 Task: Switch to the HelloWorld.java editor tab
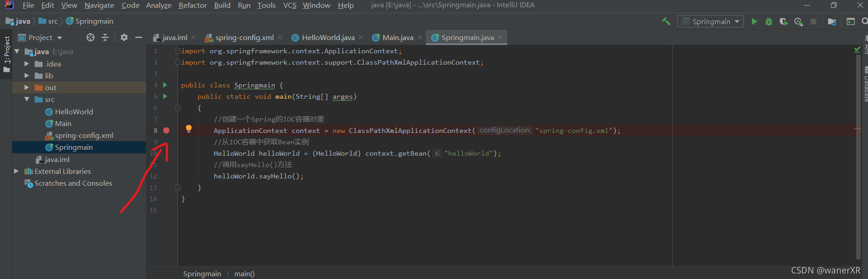coord(328,37)
